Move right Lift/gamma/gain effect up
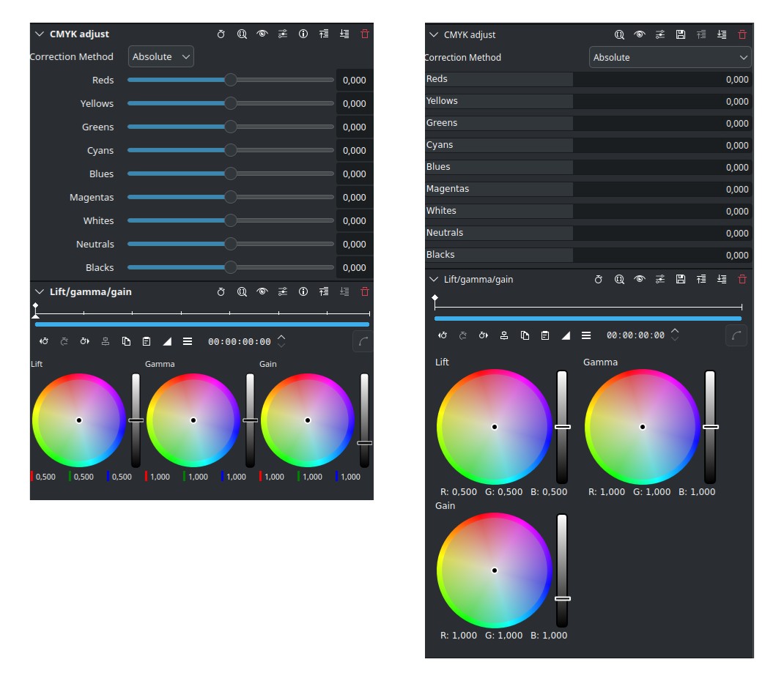Viewport: 784px width, 681px height. point(701,279)
